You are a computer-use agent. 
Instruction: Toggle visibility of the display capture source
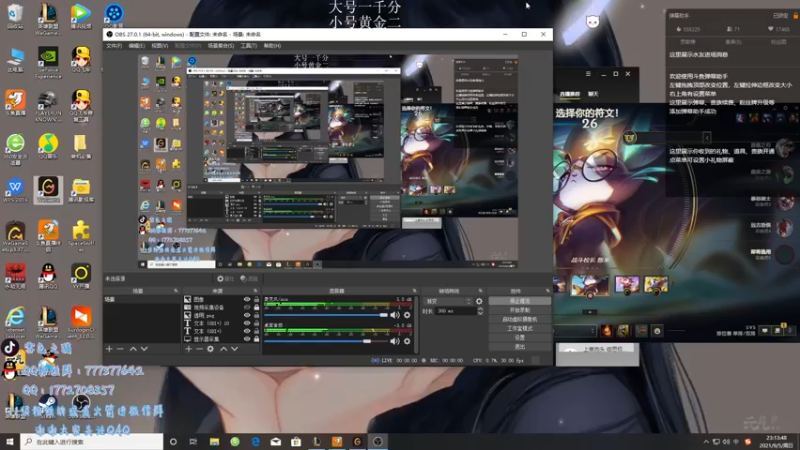pos(247,339)
